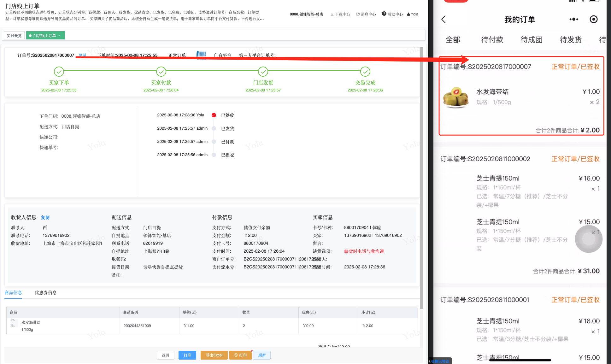
Task: Open the message center envelope icon
Action: coord(358,14)
